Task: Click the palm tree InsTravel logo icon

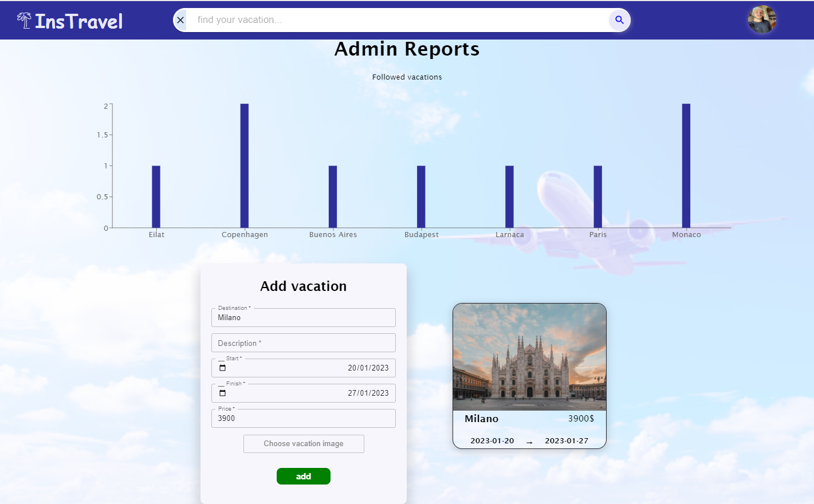Action: (23, 19)
